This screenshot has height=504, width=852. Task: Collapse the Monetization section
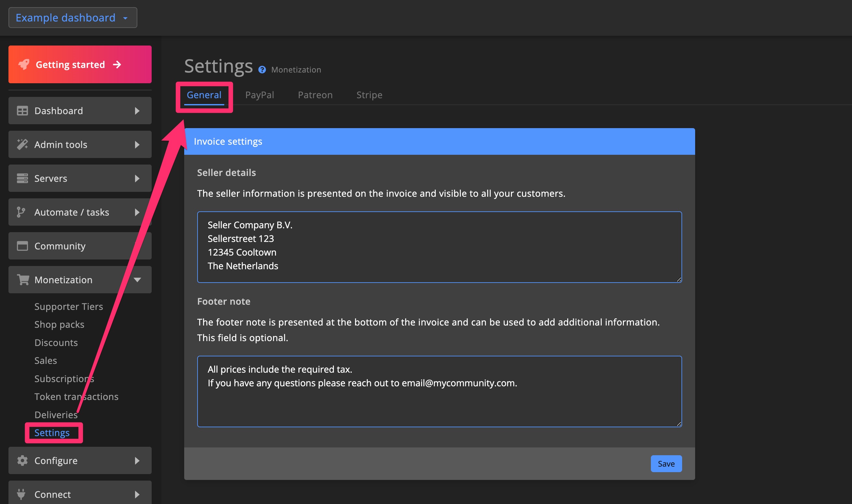[138, 280]
